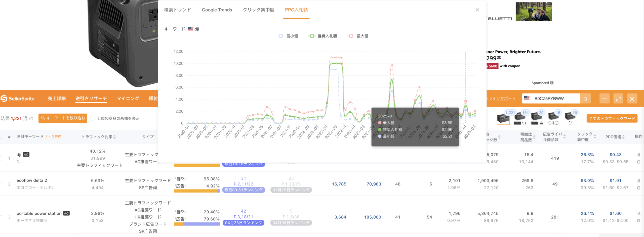
Task: Open the dji keyword link
Action: pyautogui.click(x=19, y=155)
